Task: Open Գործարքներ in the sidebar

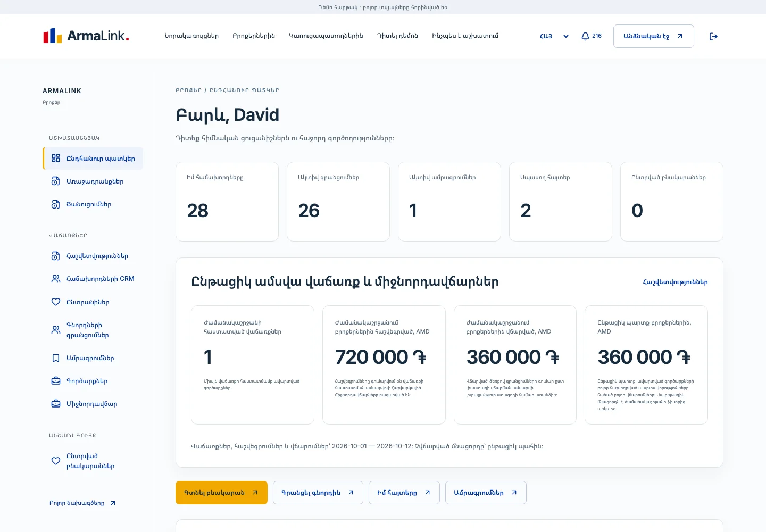Action: click(93, 381)
